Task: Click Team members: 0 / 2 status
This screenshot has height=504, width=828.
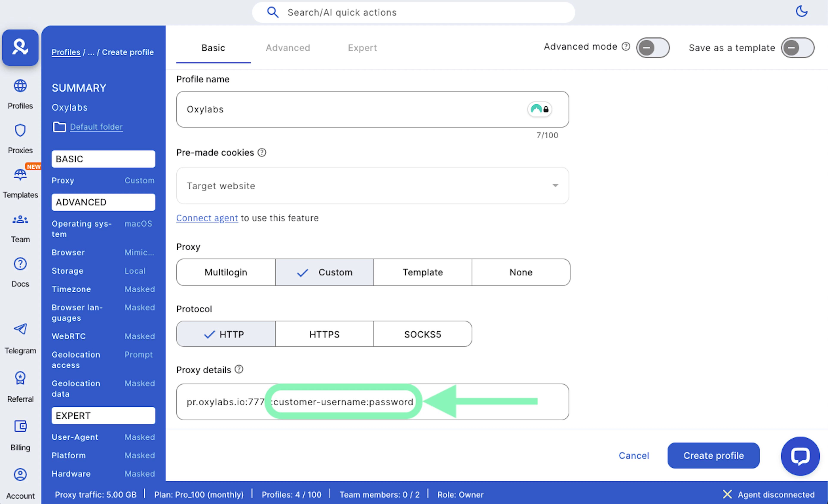Action: click(x=379, y=494)
